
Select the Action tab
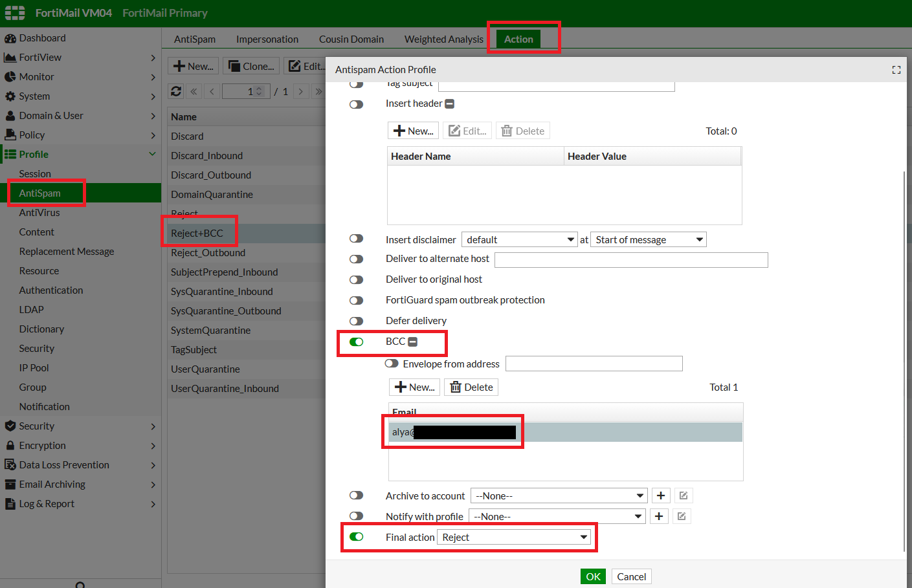[x=518, y=39]
